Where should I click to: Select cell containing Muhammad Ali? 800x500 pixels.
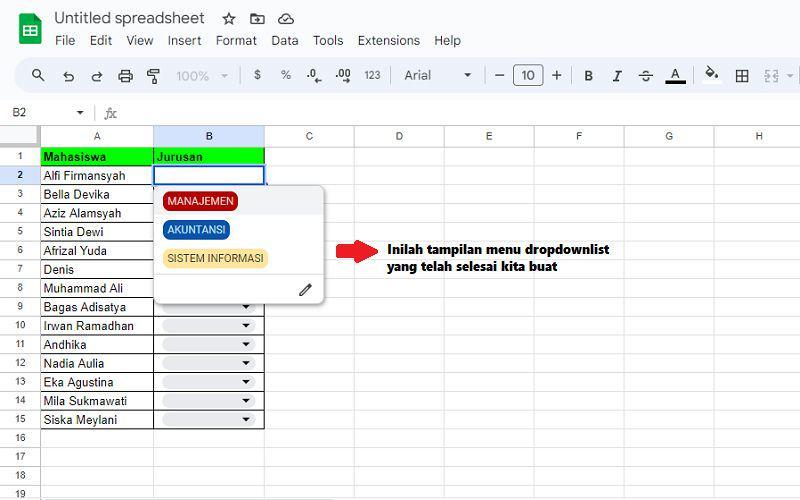97,288
